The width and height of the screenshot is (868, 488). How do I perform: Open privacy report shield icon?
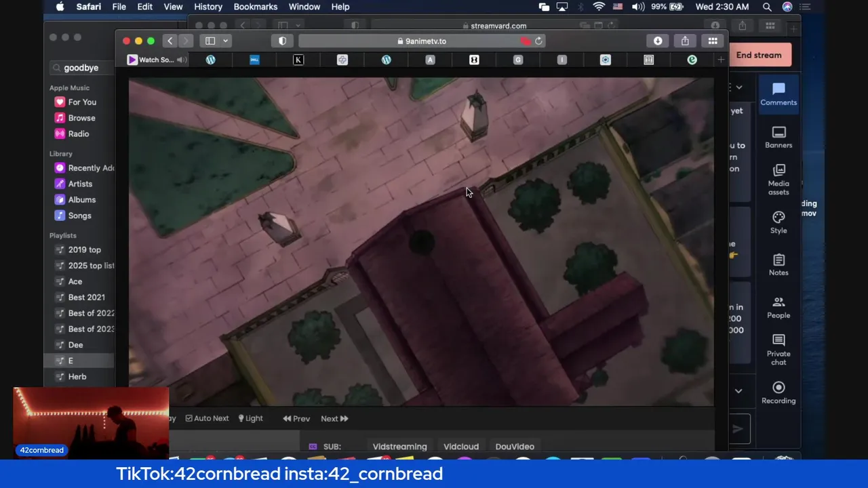coord(282,41)
